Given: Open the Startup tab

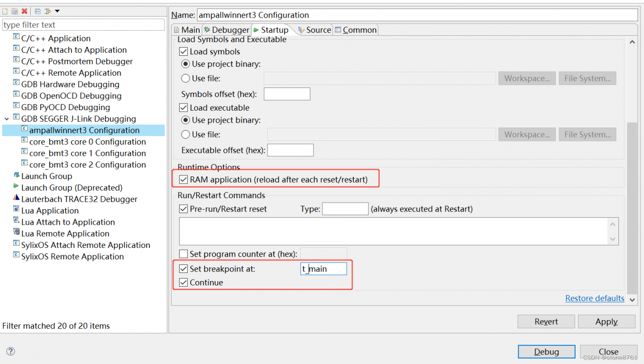Looking at the screenshot, I should tap(272, 30).
